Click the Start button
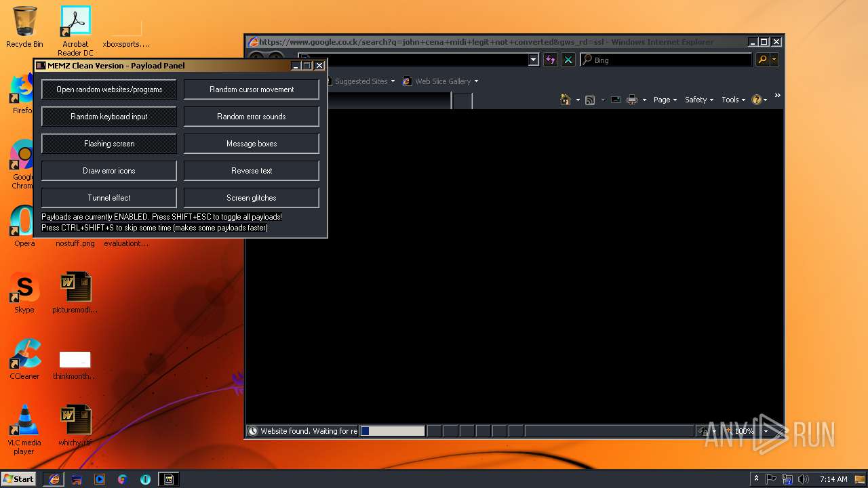Image resolution: width=868 pixels, height=488 pixels. pos(18,479)
